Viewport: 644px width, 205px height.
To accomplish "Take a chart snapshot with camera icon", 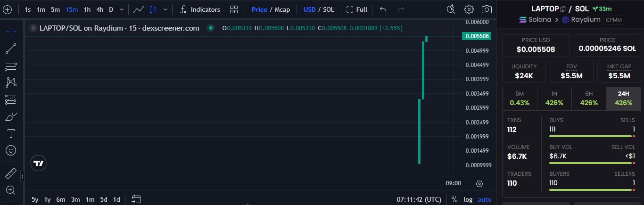I will 487,9.
